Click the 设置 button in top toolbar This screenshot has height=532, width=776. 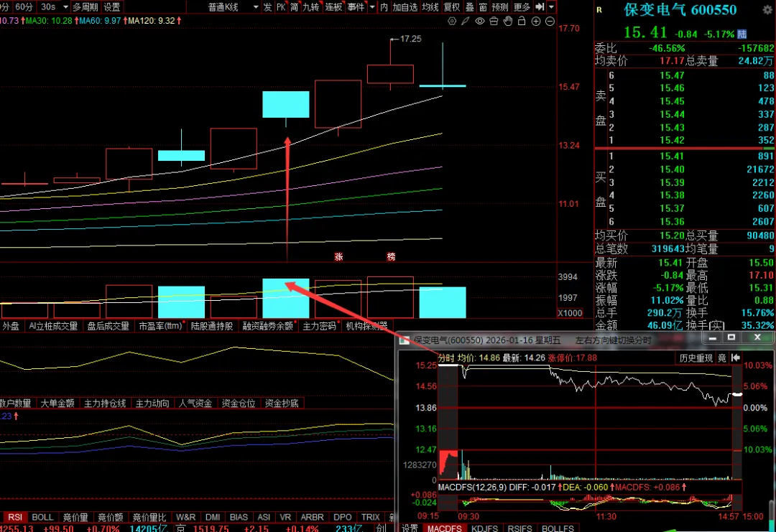[112, 7]
